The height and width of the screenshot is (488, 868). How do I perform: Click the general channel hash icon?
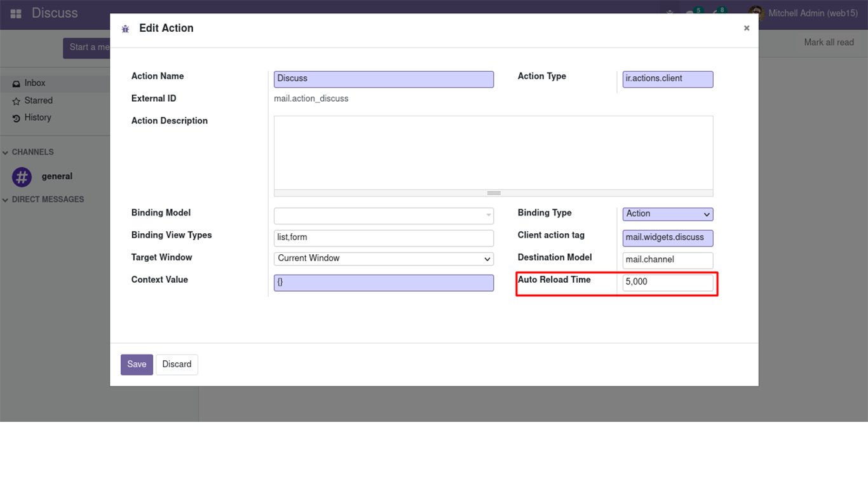22,177
